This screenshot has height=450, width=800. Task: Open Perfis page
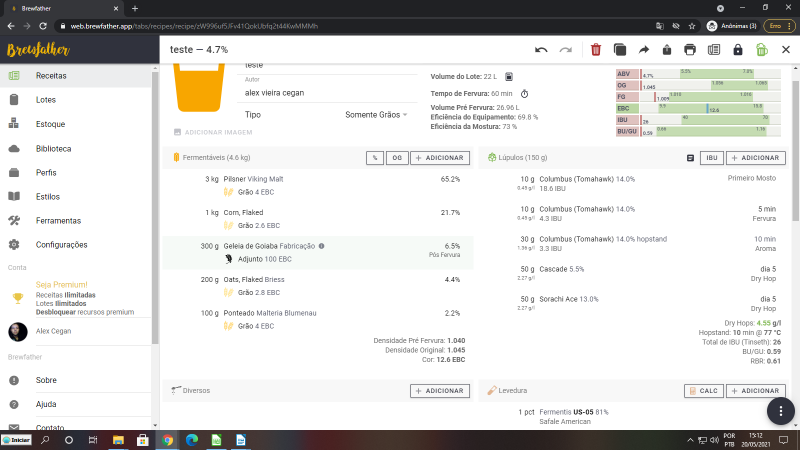[76, 172]
